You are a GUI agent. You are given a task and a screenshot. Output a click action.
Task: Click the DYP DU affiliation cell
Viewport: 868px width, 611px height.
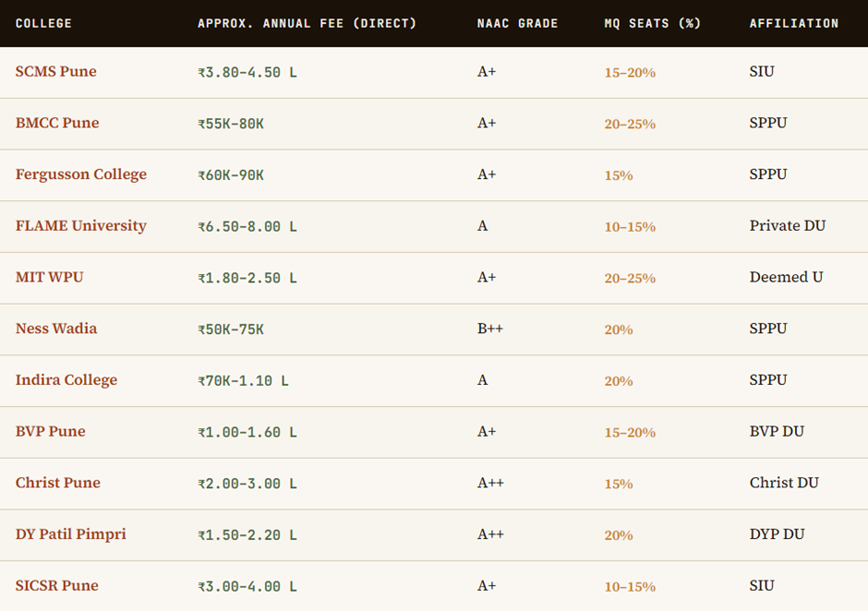coord(778,534)
